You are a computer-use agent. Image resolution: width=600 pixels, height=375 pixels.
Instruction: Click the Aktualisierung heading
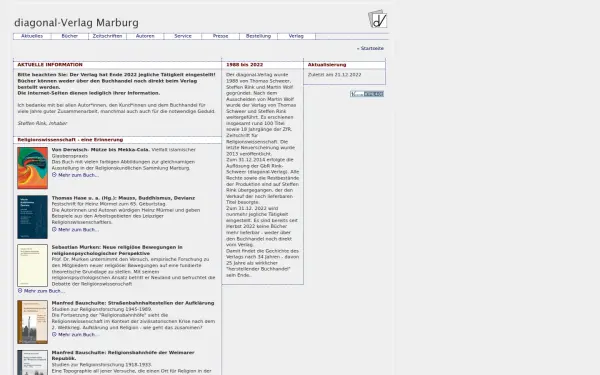pyautogui.click(x=327, y=65)
